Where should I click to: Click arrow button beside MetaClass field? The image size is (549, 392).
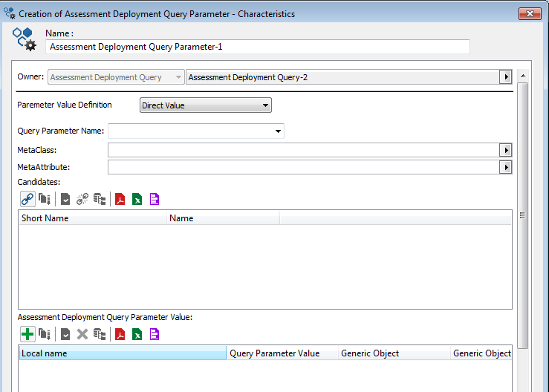(506, 150)
